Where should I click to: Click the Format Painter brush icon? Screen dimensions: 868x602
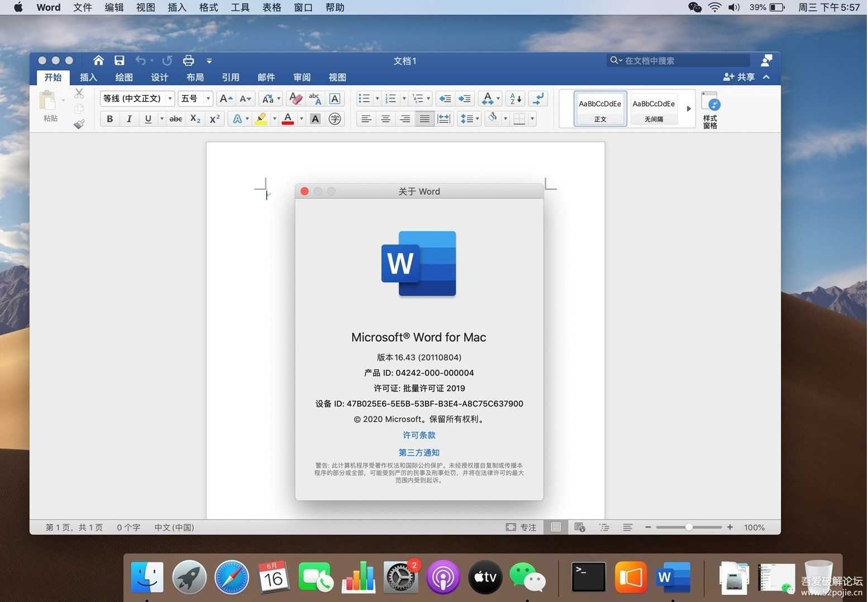[79, 124]
